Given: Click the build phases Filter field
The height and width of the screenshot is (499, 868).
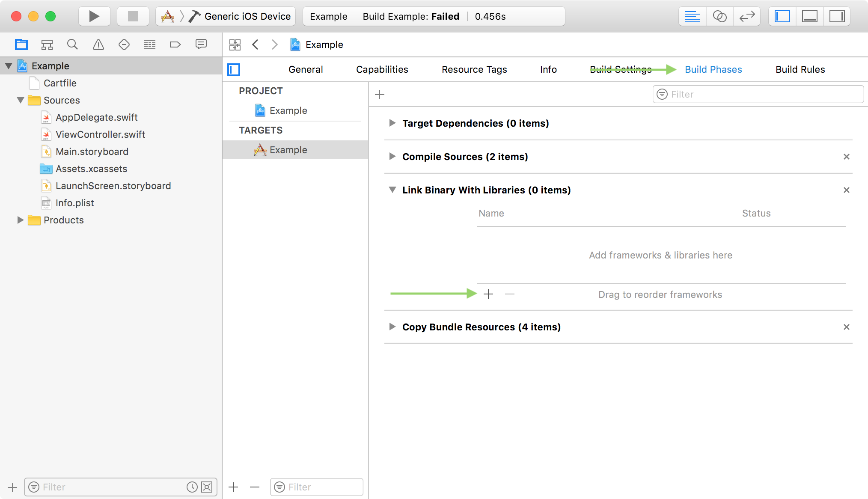Looking at the screenshot, I should pyautogui.click(x=758, y=94).
